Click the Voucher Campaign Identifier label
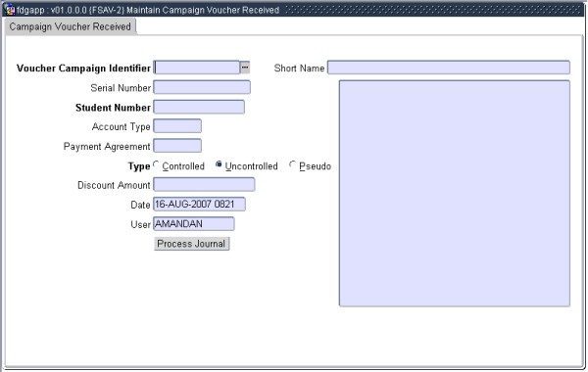 coord(83,69)
